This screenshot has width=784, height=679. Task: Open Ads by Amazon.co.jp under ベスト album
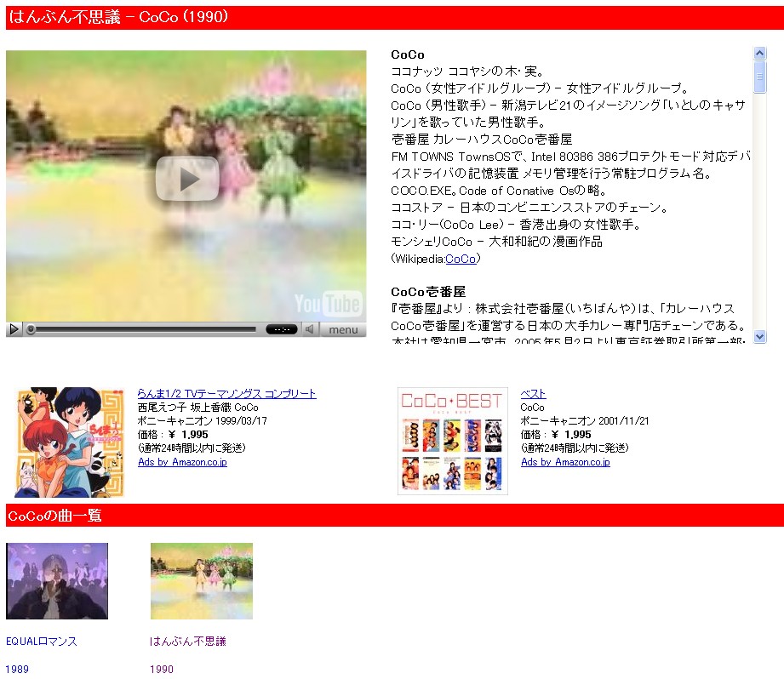(565, 462)
